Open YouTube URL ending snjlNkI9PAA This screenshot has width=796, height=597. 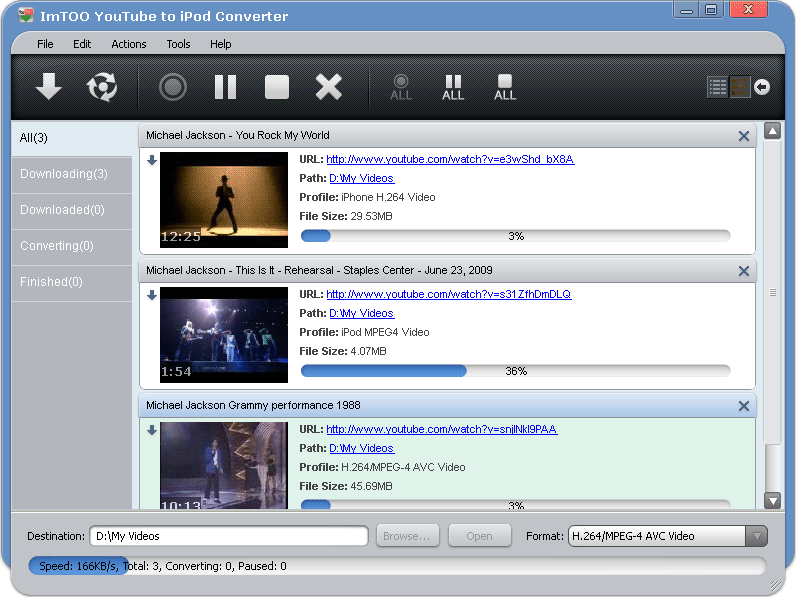click(442, 429)
